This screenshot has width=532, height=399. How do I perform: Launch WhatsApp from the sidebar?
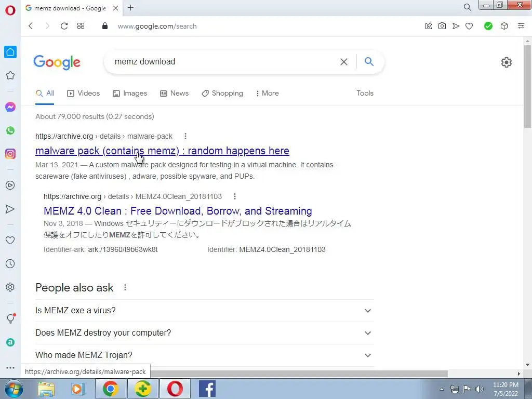(10, 130)
